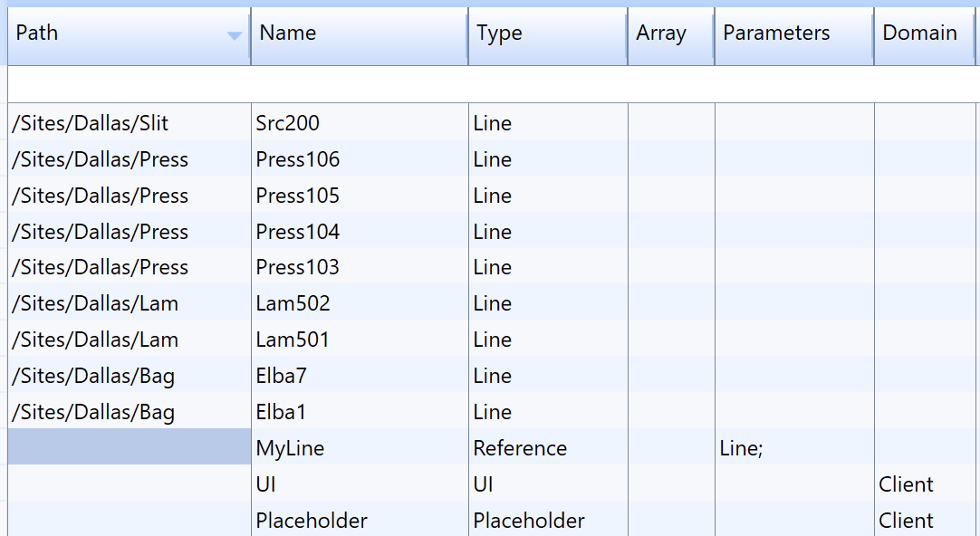The height and width of the screenshot is (536, 980).
Task: Select the Press106 row by name
Action: [x=297, y=159]
